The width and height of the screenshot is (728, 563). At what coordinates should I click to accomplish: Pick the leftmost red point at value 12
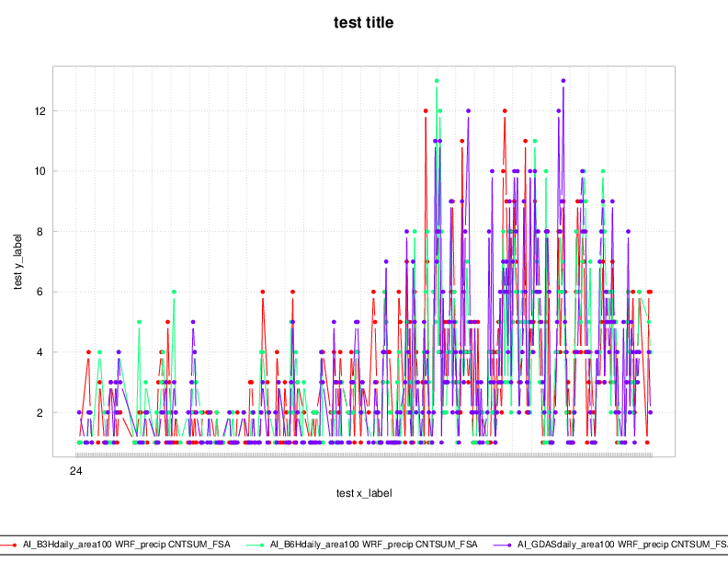pos(426,110)
